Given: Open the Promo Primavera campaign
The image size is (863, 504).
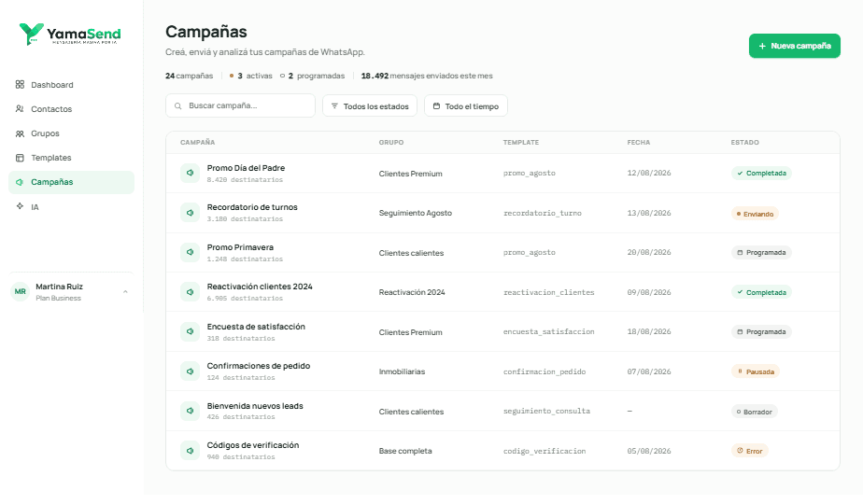Looking at the screenshot, I should click(240, 247).
